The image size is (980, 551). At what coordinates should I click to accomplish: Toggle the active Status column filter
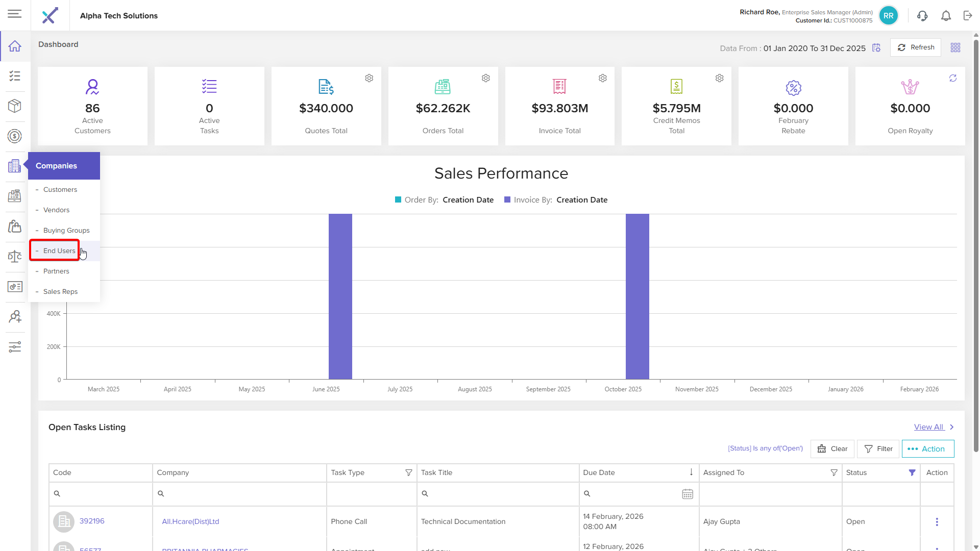click(x=912, y=473)
